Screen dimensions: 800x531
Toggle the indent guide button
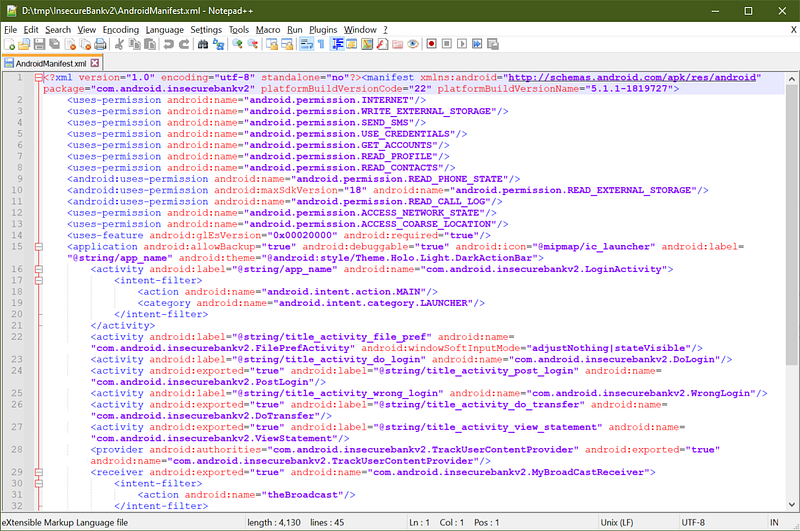coord(337,44)
